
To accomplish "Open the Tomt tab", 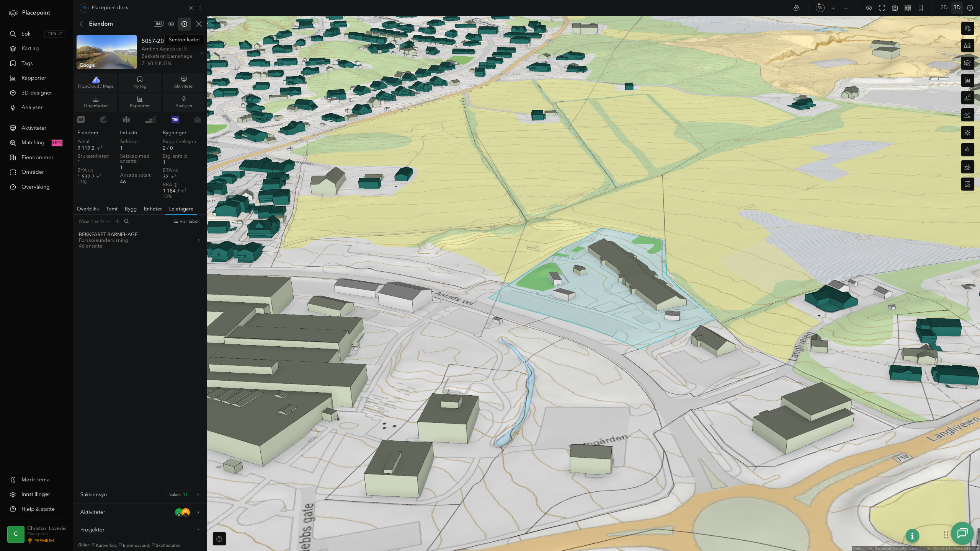I will click(112, 209).
